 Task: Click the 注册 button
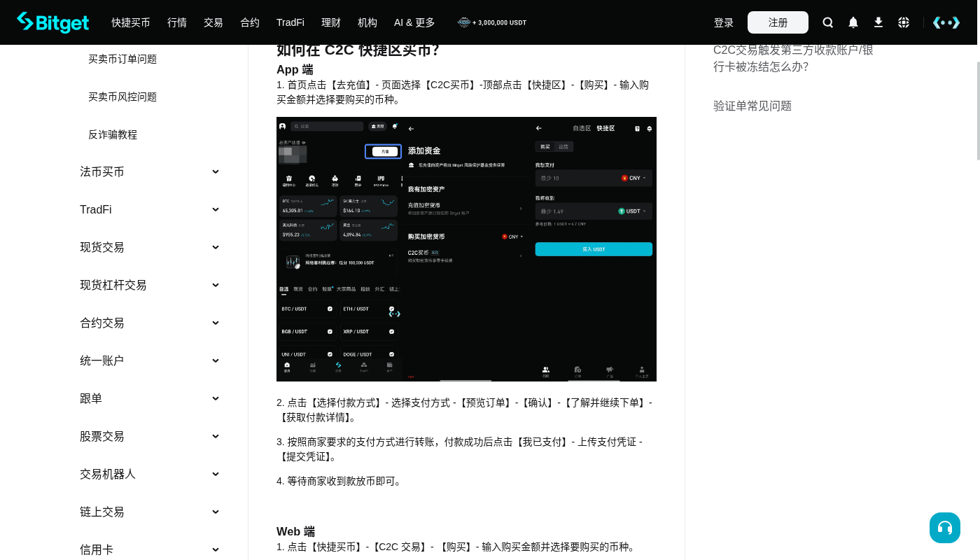(778, 22)
